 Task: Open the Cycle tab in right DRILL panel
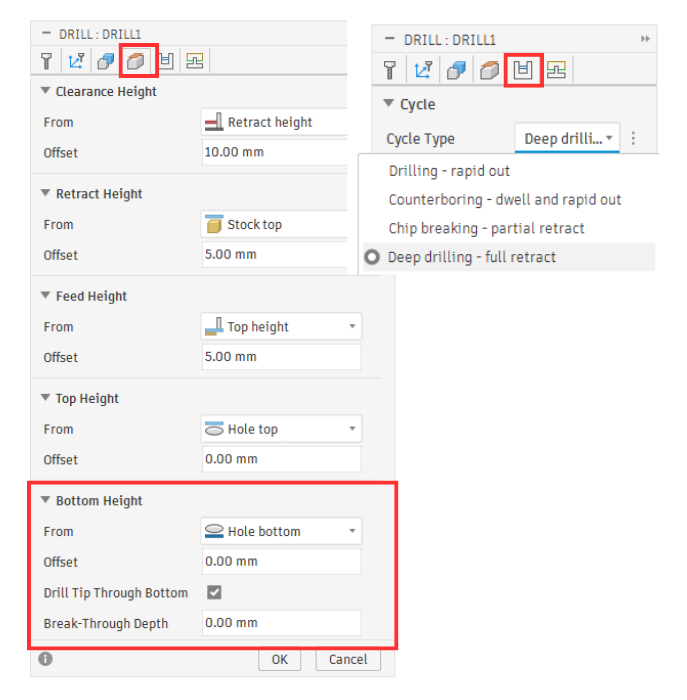523,70
